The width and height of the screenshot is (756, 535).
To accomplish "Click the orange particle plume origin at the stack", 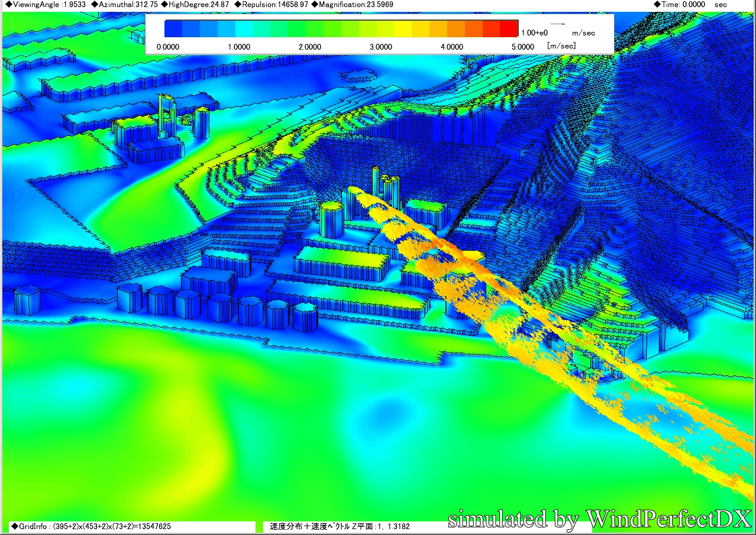I will (354, 190).
